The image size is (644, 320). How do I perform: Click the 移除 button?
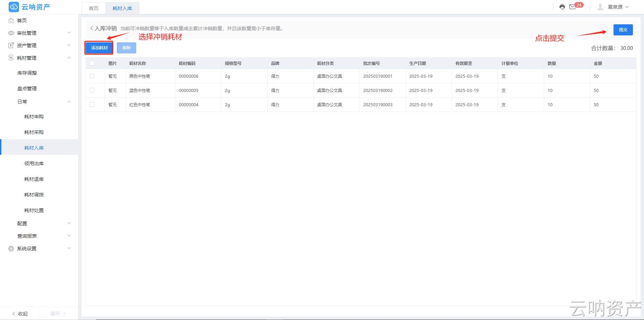127,48
